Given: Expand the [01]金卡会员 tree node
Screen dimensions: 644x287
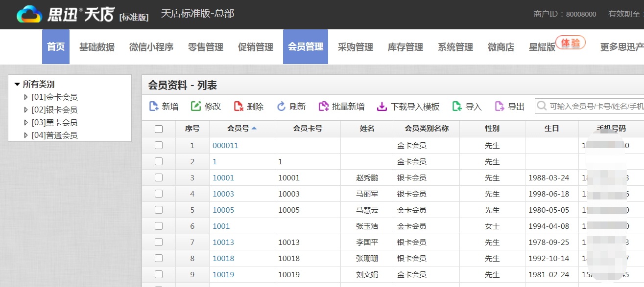Looking at the screenshot, I should tap(26, 97).
